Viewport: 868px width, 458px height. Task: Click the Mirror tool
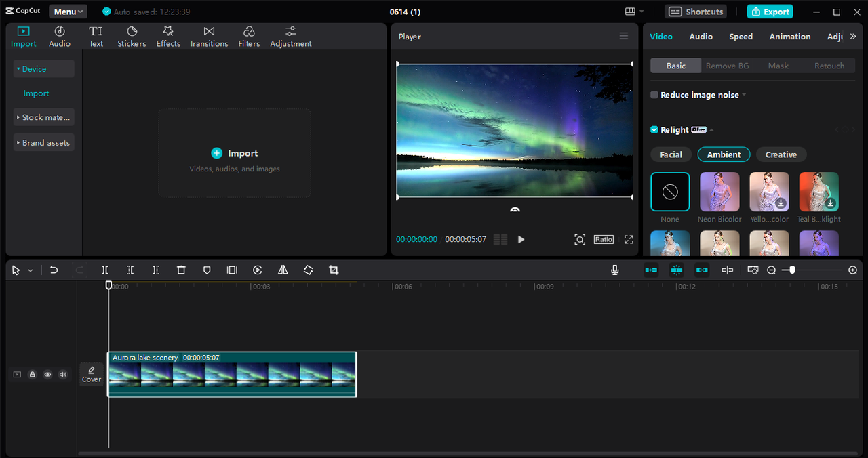tap(283, 270)
